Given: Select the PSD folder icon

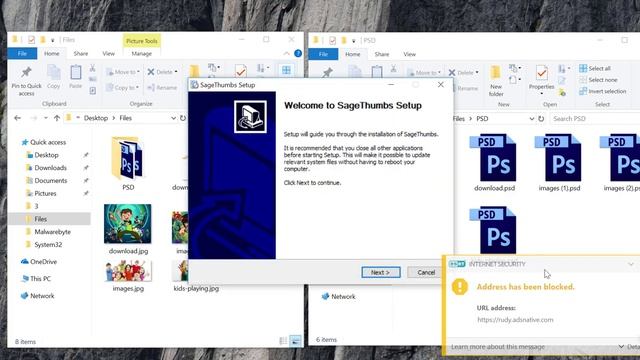Looking at the screenshot, I should click(128, 159).
